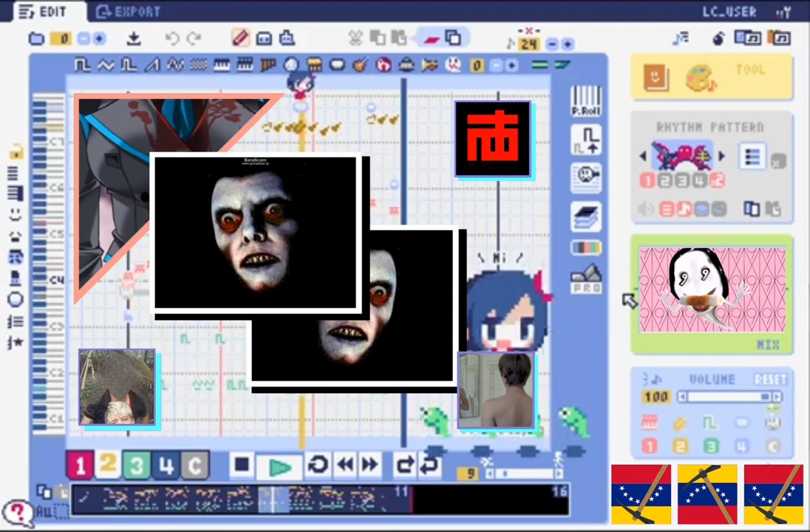Select track 3 green button
This screenshot has width=810, height=532.
tap(137, 465)
